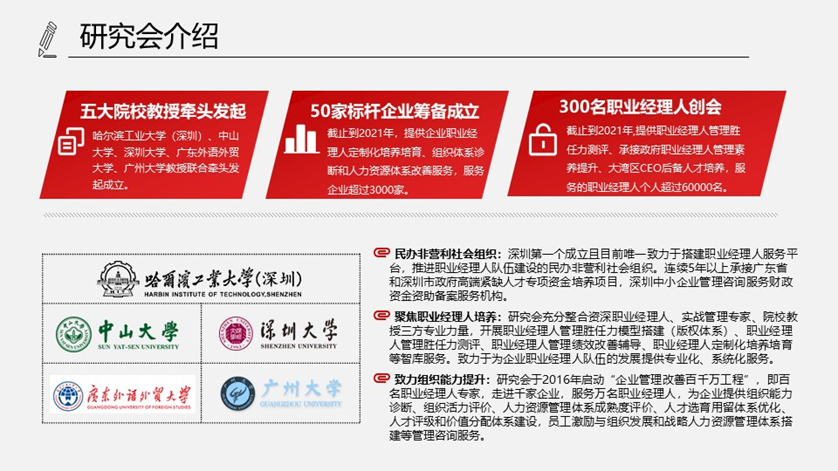Click the line 建等管理咨询服务
838x471 pixels.
pyautogui.click(x=437, y=435)
